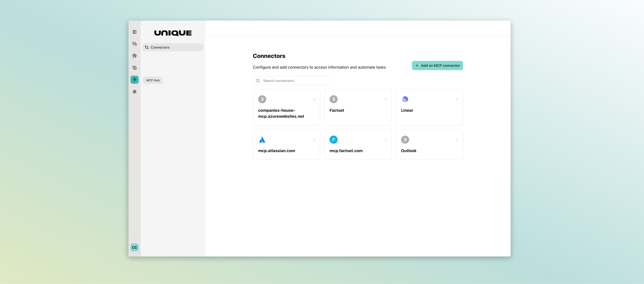
Task: Click the companies-house connector's gray arrow icon
Action: 262,99
